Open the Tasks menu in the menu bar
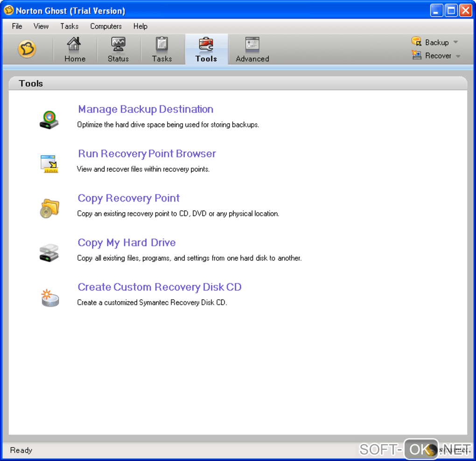Image resolution: width=476 pixels, height=461 pixels. click(x=70, y=27)
